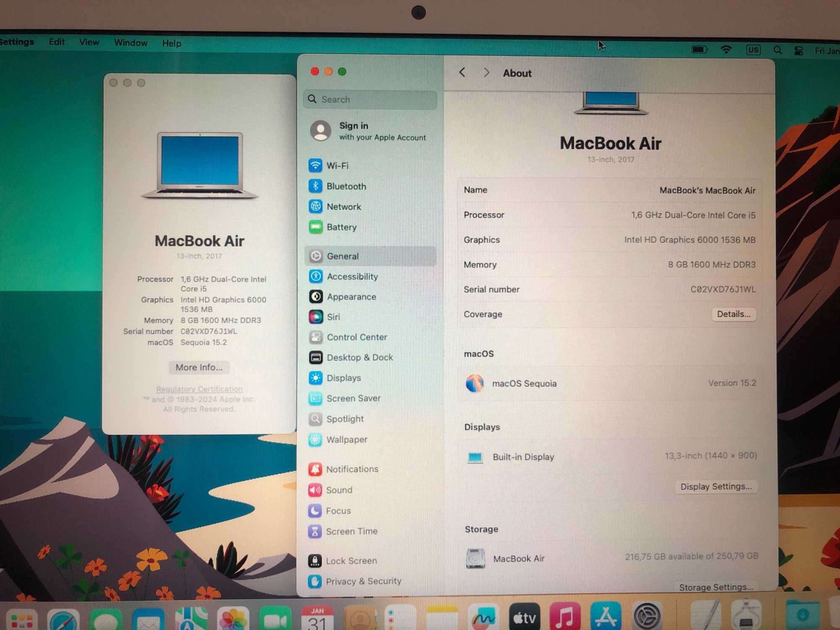
Task: Select General in the sidebar
Action: 371,256
